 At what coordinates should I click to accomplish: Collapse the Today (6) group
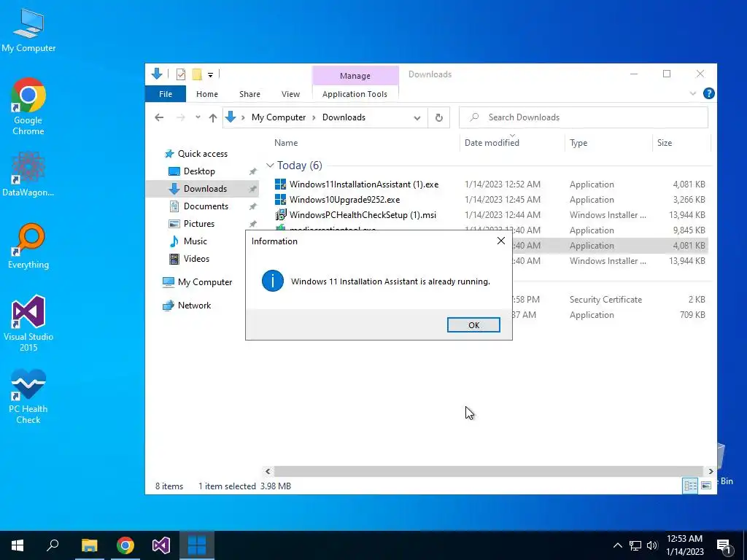[270, 166]
